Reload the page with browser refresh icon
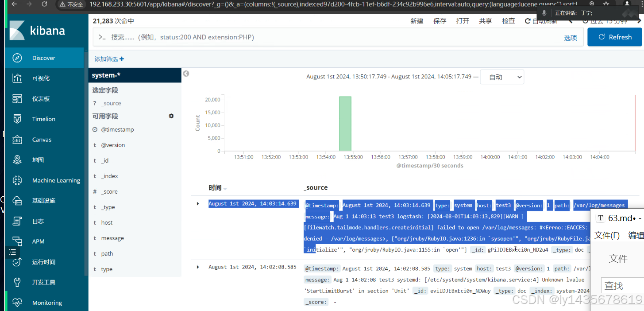 pyautogui.click(x=44, y=4)
